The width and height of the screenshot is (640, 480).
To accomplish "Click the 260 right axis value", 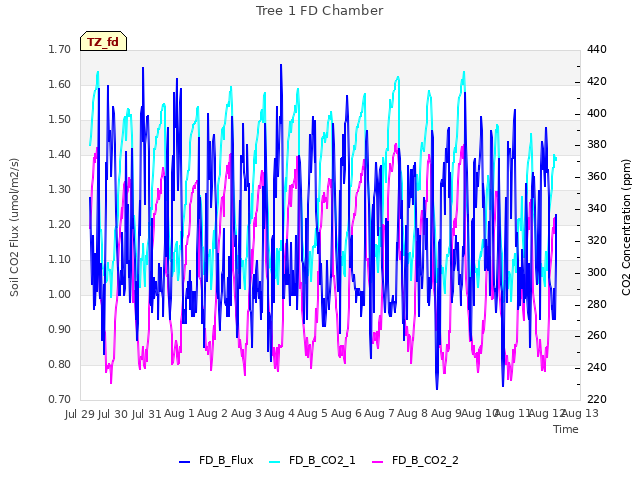I will coord(597,336).
